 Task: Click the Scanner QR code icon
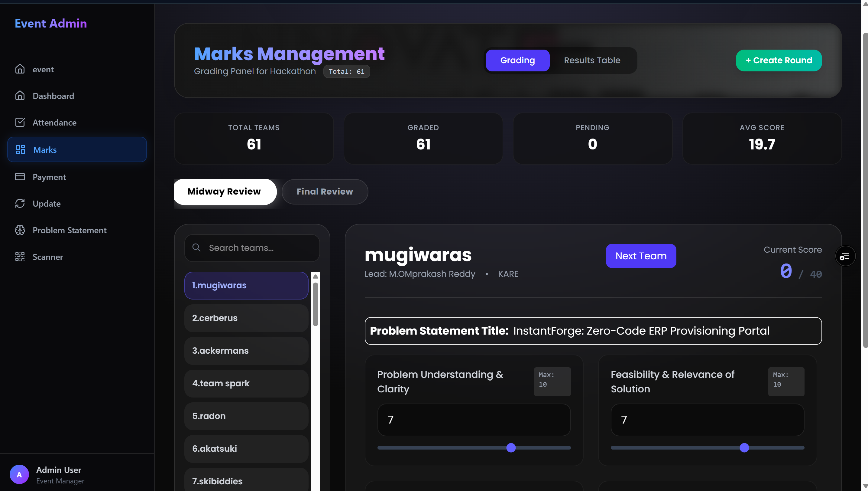[x=20, y=257]
